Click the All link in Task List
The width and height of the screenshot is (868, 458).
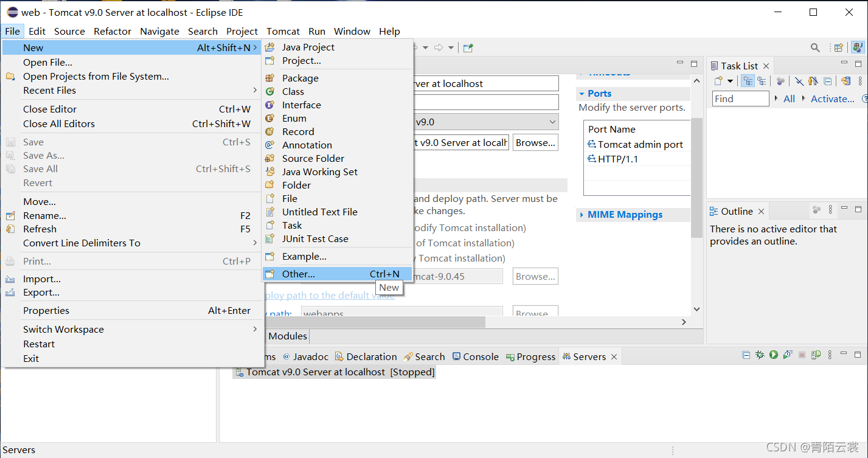coord(789,99)
